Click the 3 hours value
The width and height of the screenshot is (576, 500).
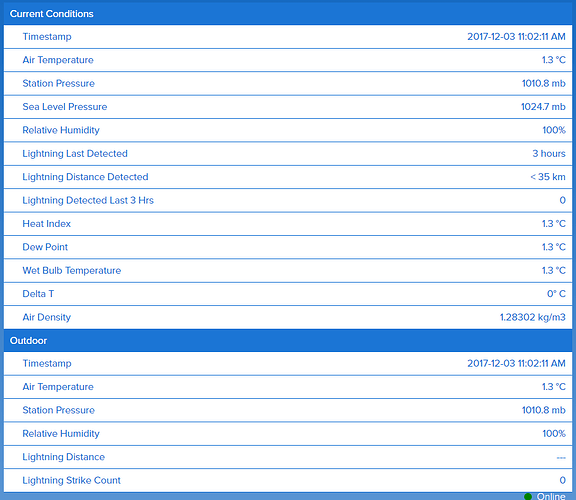point(549,154)
